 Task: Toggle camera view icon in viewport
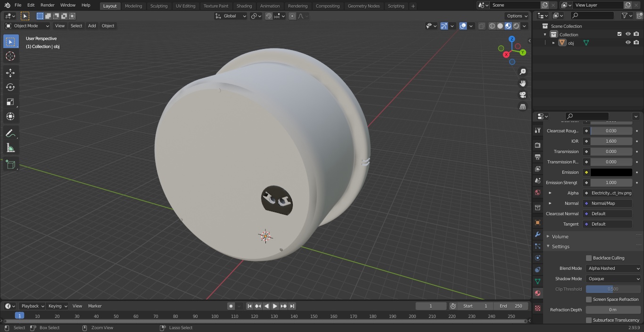click(523, 95)
